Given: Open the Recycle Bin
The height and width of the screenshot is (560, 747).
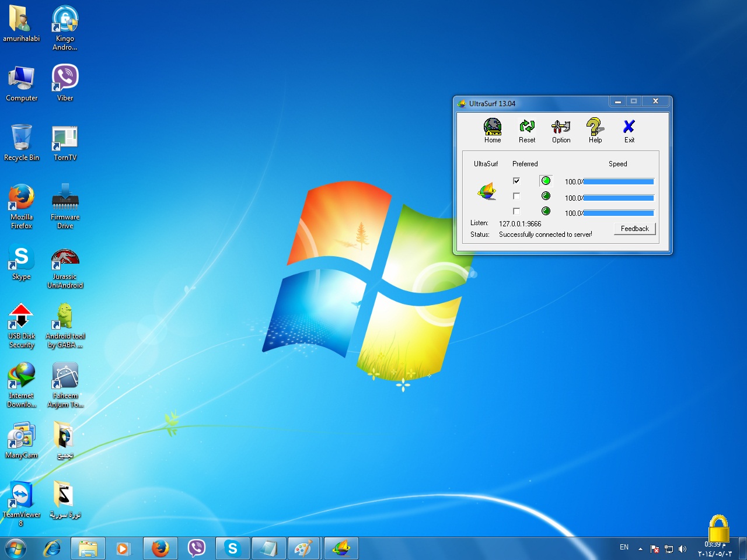Looking at the screenshot, I should coord(22,143).
